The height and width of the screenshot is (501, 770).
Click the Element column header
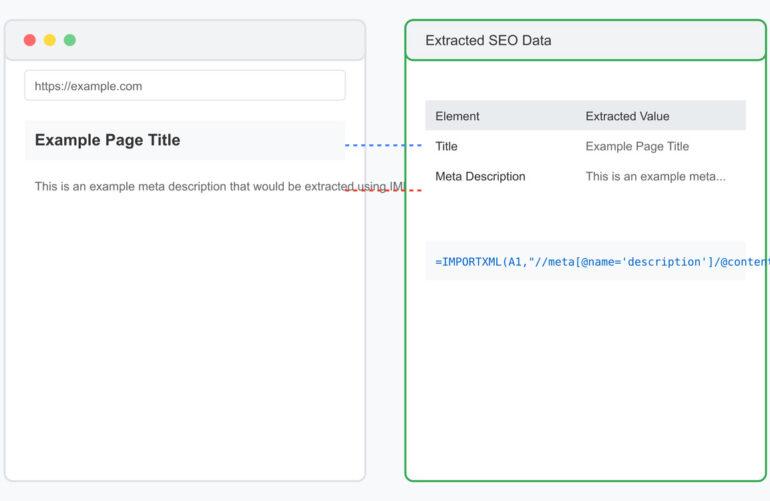(x=457, y=116)
